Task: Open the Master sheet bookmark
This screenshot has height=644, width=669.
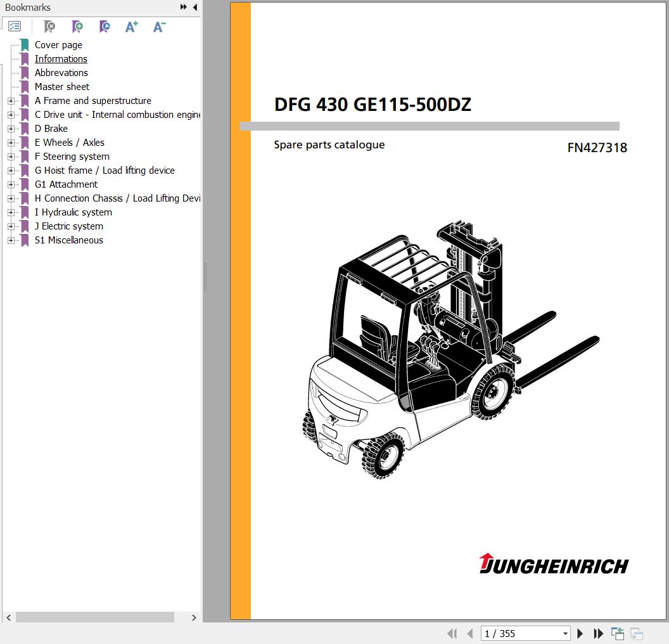Action: click(62, 87)
